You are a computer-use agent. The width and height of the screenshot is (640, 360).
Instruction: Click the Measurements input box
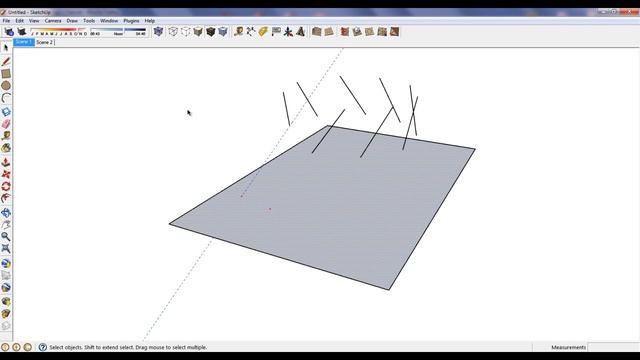(x=612, y=347)
